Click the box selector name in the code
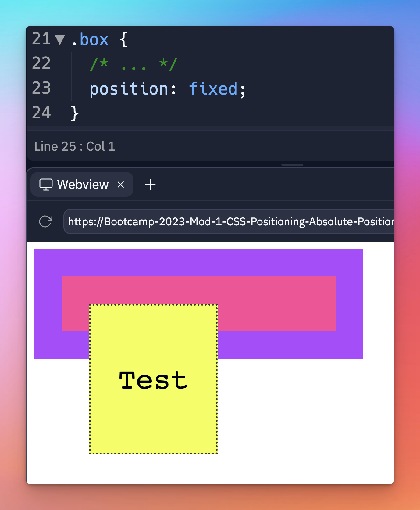 pos(94,40)
